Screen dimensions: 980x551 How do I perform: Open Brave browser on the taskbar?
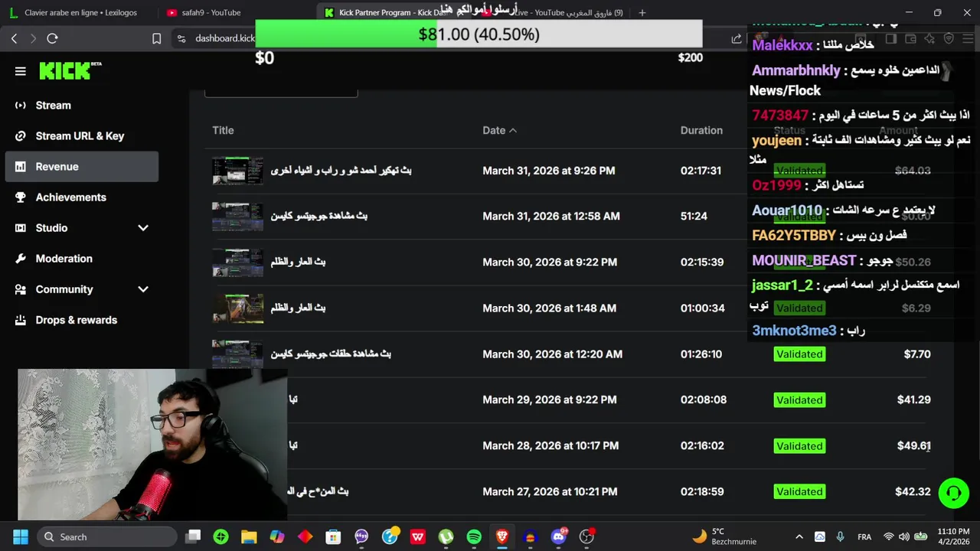point(502,536)
